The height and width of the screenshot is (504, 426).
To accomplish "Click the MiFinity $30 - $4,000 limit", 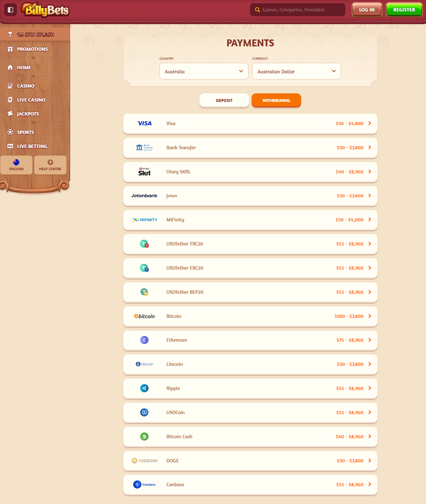I will click(x=349, y=220).
